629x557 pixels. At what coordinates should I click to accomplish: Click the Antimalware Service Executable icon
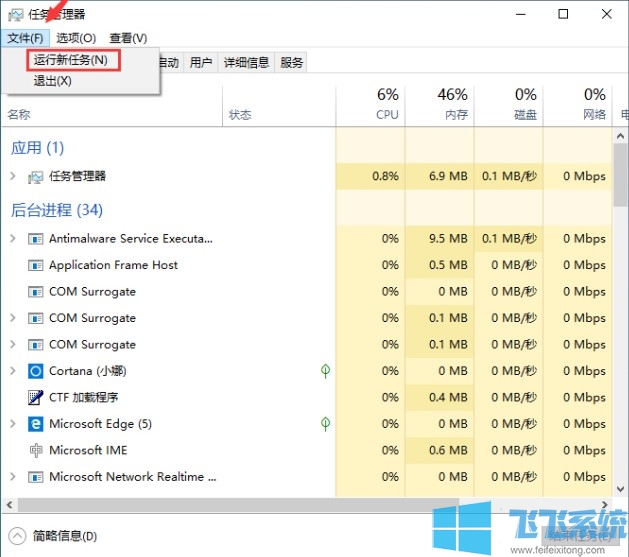35,239
